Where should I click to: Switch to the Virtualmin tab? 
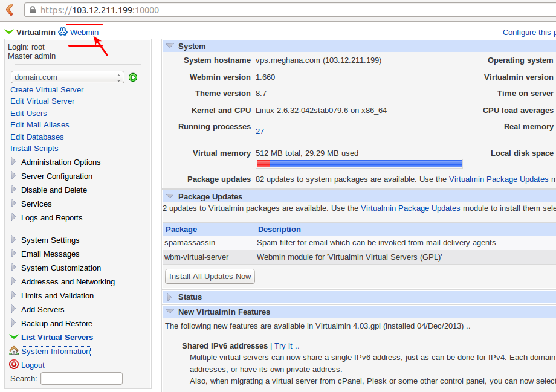[x=36, y=32]
